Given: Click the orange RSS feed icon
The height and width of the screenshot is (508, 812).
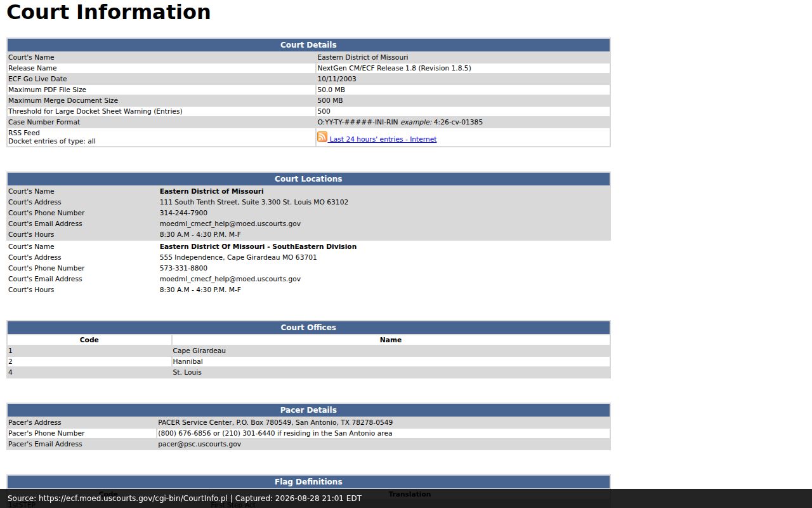Looking at the screenshot, I should point(322,137).
